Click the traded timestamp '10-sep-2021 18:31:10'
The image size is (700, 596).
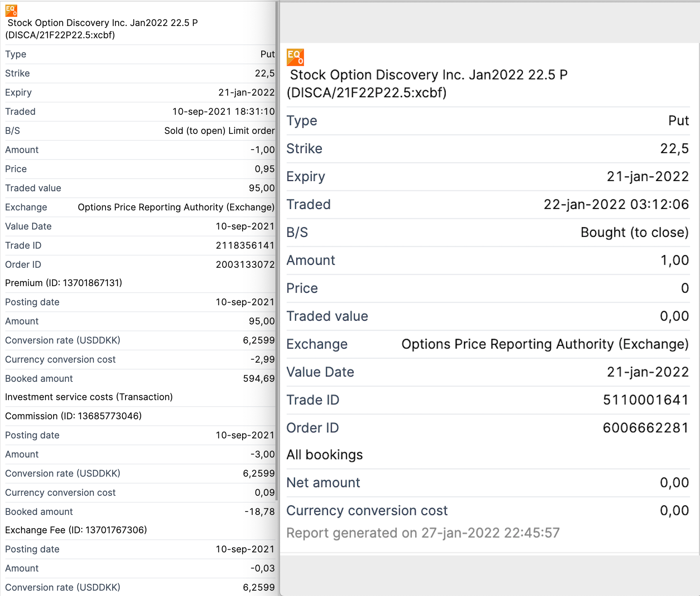[x=223, y=112]
